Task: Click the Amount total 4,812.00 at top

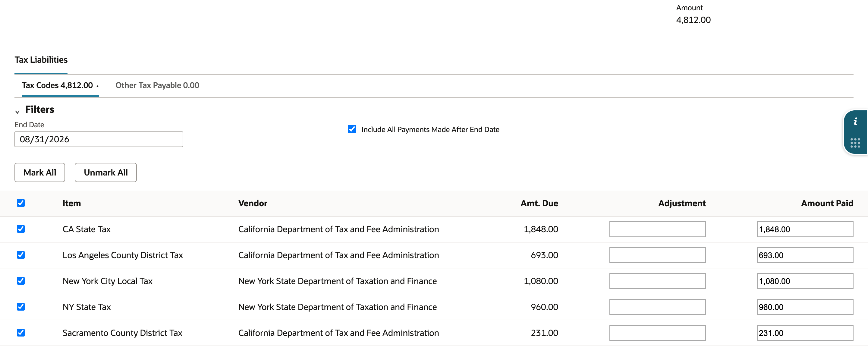Action: pos(693,20)
